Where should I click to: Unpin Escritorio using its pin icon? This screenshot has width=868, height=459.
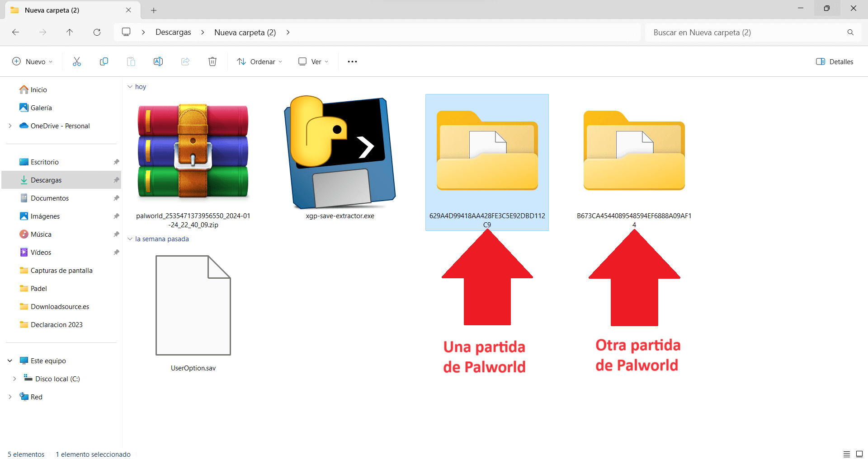tap(116, 162)
